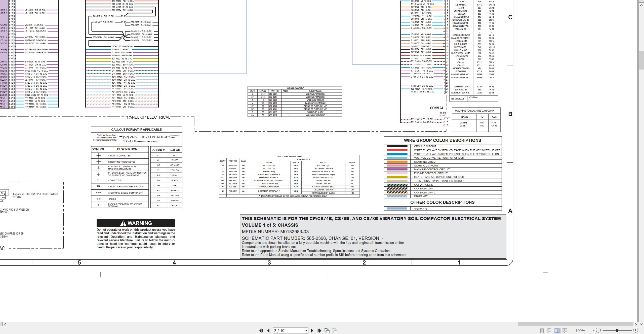Click the 'MACHINE TO MACHINE CAN CONN' title
This screenshot has height=334, width=644.
[x=474, y=111]
